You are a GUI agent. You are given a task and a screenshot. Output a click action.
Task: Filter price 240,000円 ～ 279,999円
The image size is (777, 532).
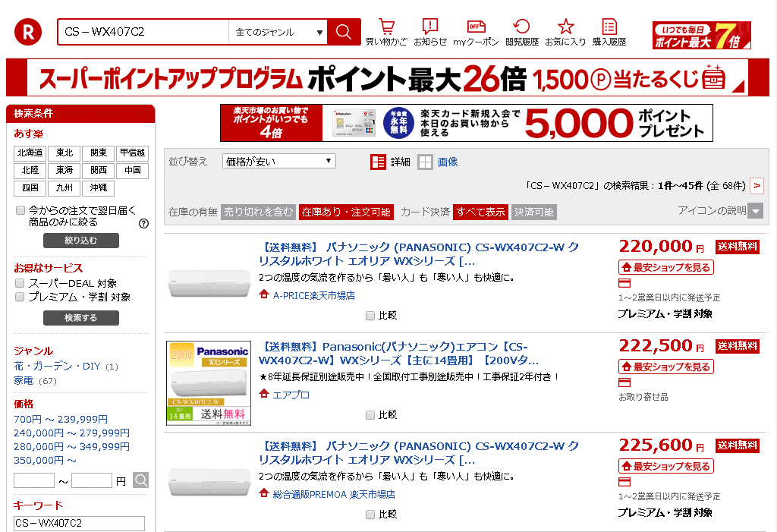pyautogui.click(x=72, y=433)
